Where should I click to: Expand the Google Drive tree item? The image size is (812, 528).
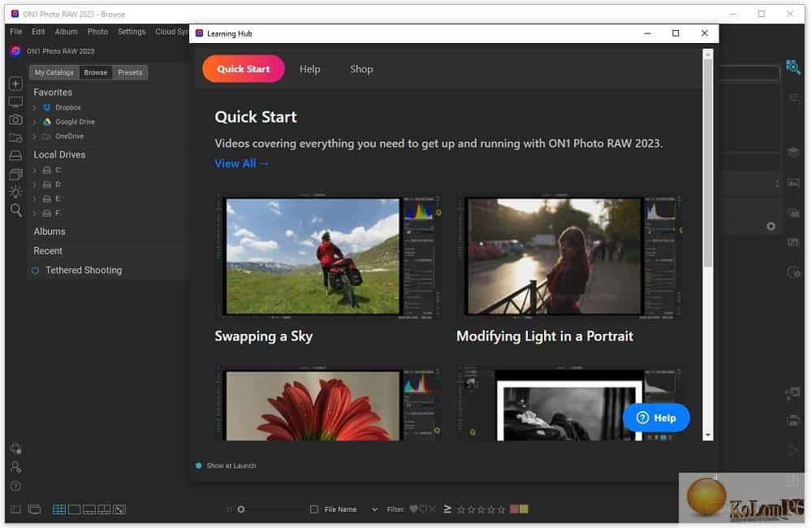tap(34, 123)
